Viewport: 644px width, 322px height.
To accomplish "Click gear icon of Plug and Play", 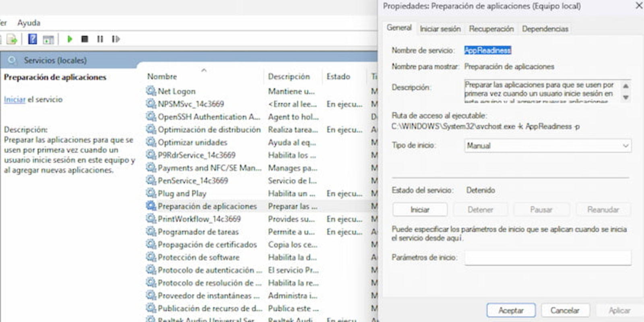I will (x=151, y=193).
